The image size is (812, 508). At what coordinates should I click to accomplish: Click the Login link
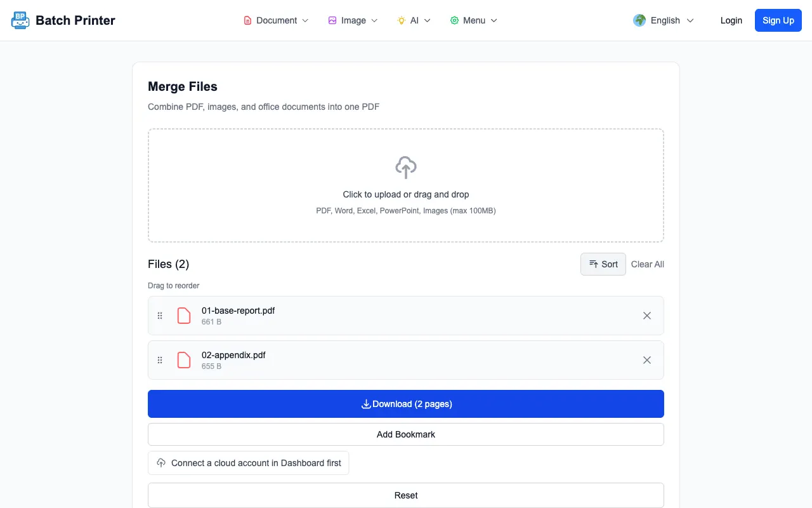(731, 20)
